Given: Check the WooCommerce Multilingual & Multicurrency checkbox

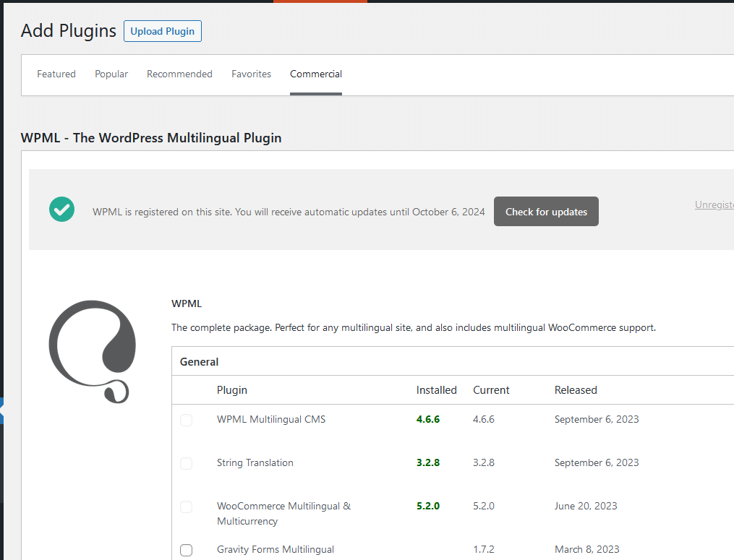Looking at the screenshot, I should [x=186, y=507].
